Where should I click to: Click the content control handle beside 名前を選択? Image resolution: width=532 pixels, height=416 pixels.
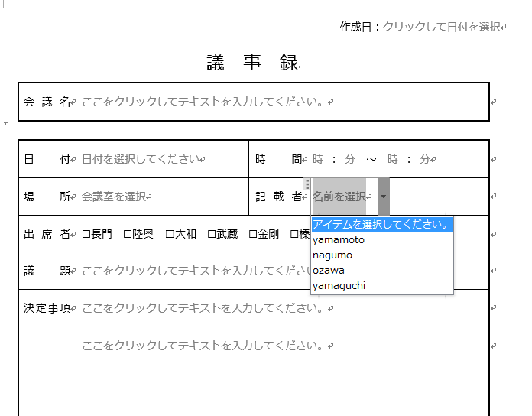pos(307,184)
